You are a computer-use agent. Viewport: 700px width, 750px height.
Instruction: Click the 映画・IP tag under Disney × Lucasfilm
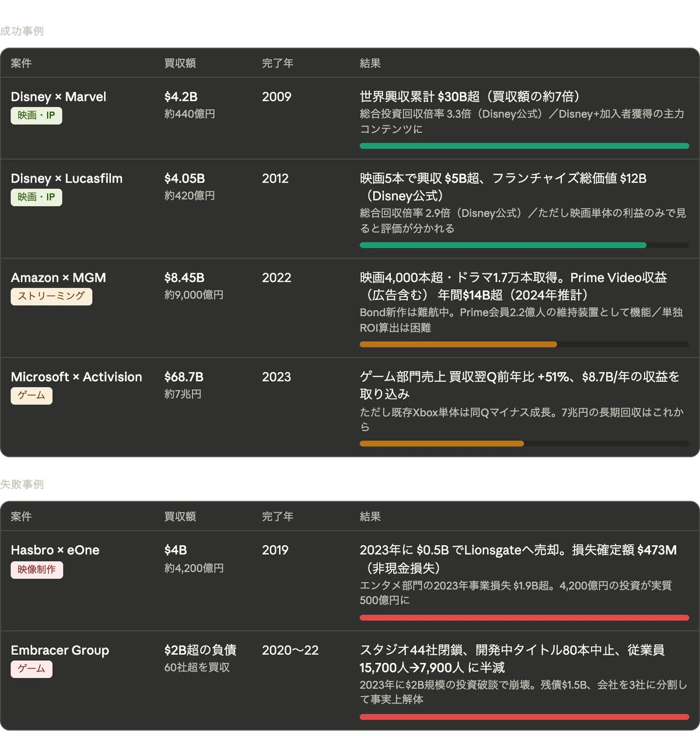[x=36, y=197]
